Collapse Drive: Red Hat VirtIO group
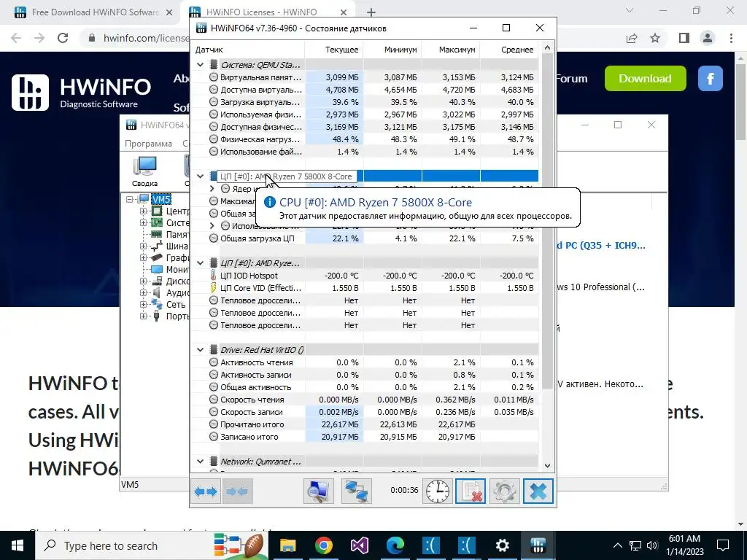The width and height of the screenshot is (747, 560). pos(201,350)
